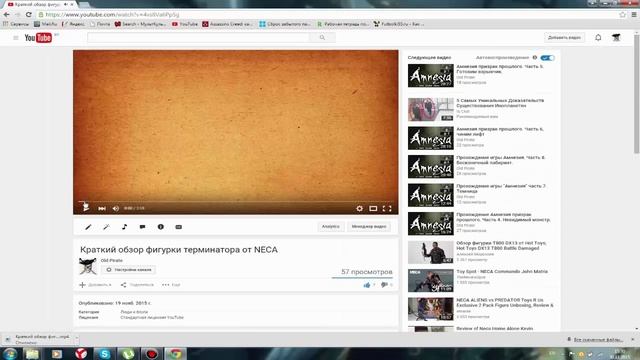The height and width of the screenshot is (360, 640).
Task: Open the Analytics button under the video
Action: tap(331, 227)
